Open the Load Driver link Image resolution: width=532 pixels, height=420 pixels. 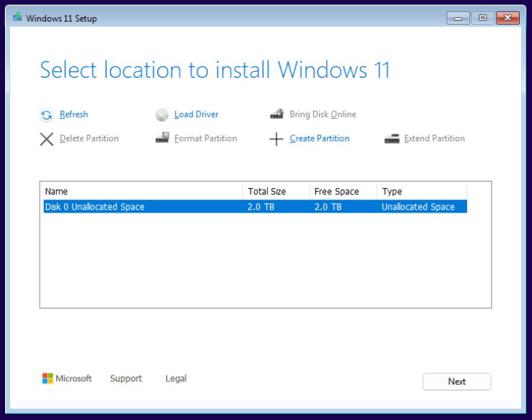coord(196,115)
